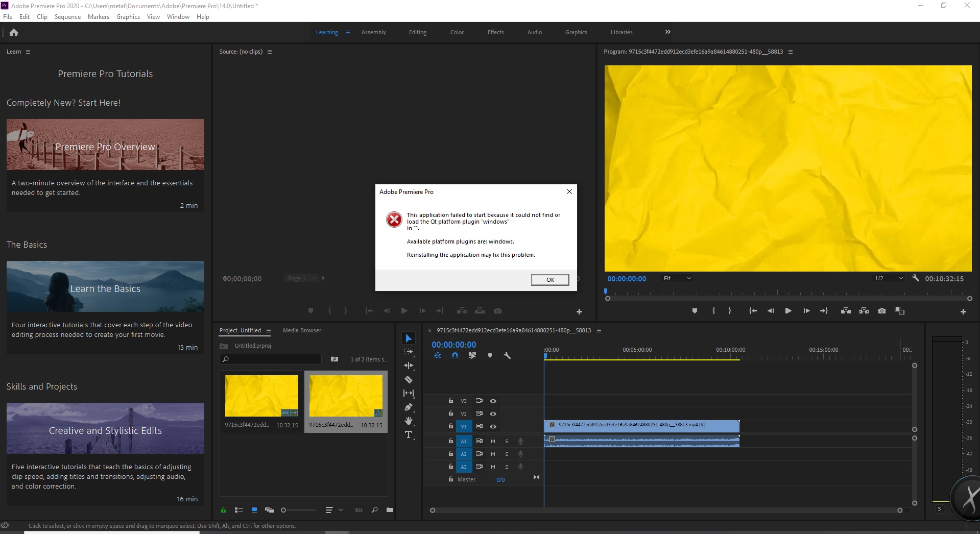Open Creative and Stylistic Edits tutorial
The image size is (980, 534).
tap(105, 429)
